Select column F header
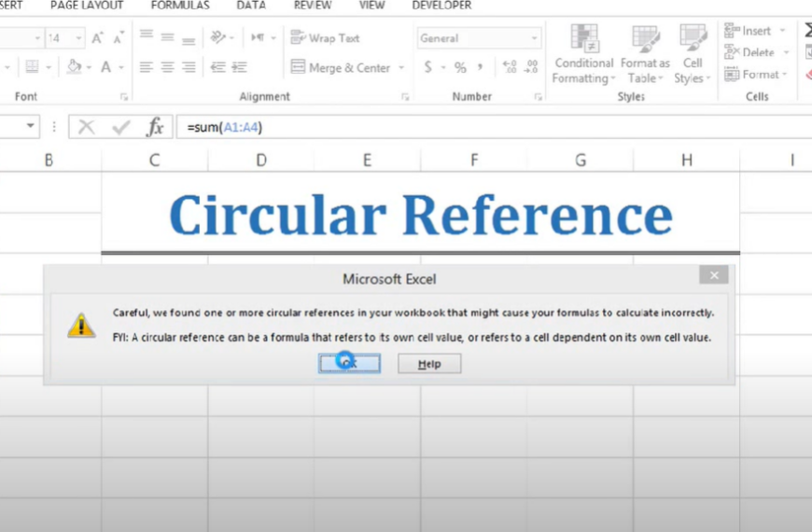The image size is (812, 532). (474, 160)
